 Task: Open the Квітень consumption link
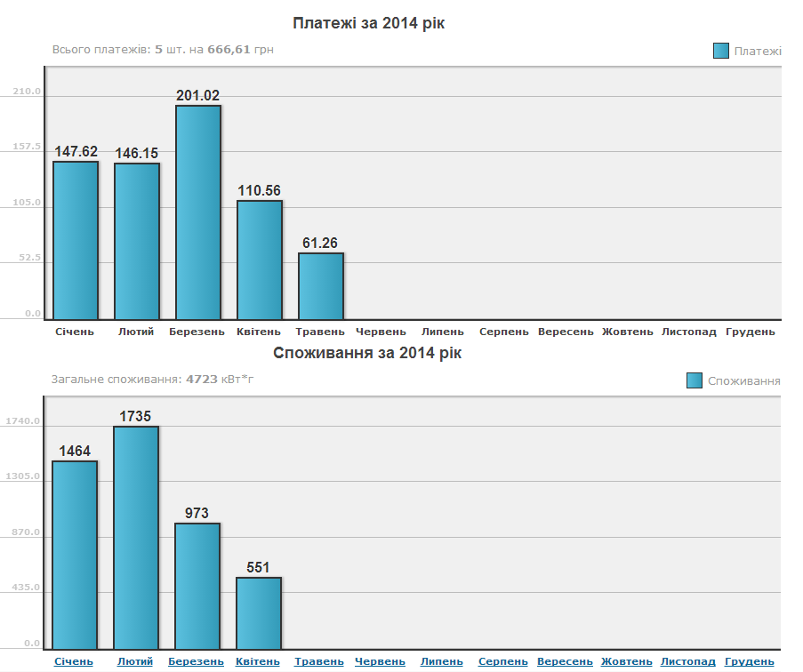(258, 661)
